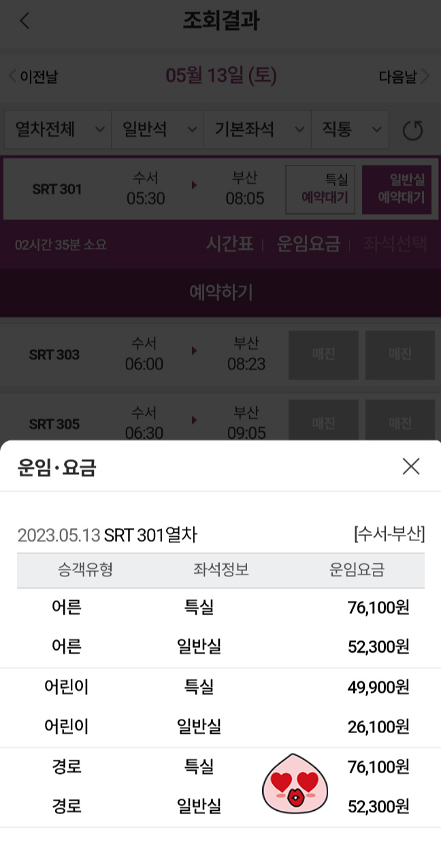
Task: Tap 매진 special-class button for SRT 303
Action: (x=323, y=355)
